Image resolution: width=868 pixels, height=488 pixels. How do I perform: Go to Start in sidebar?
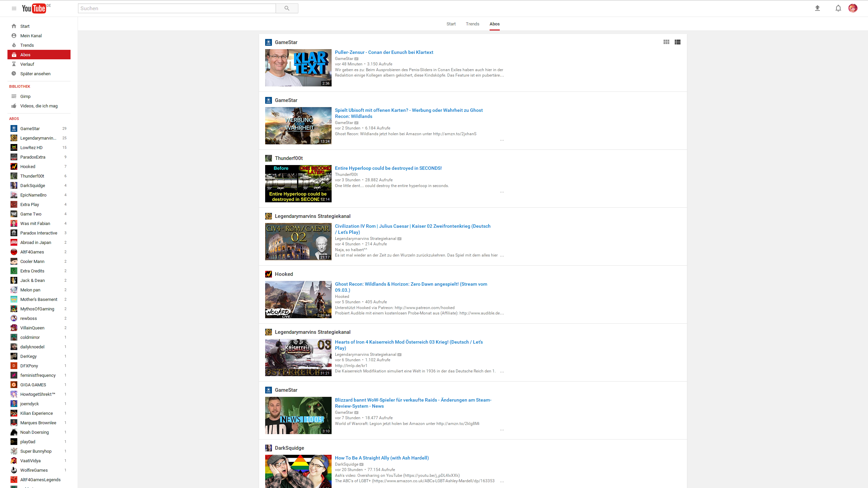click(39, 26)
